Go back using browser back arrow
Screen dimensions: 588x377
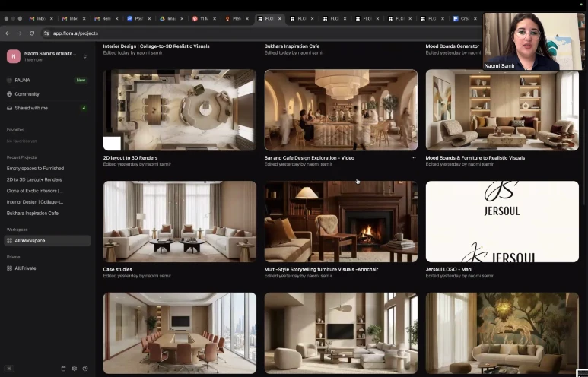click(x=8, y=33)
